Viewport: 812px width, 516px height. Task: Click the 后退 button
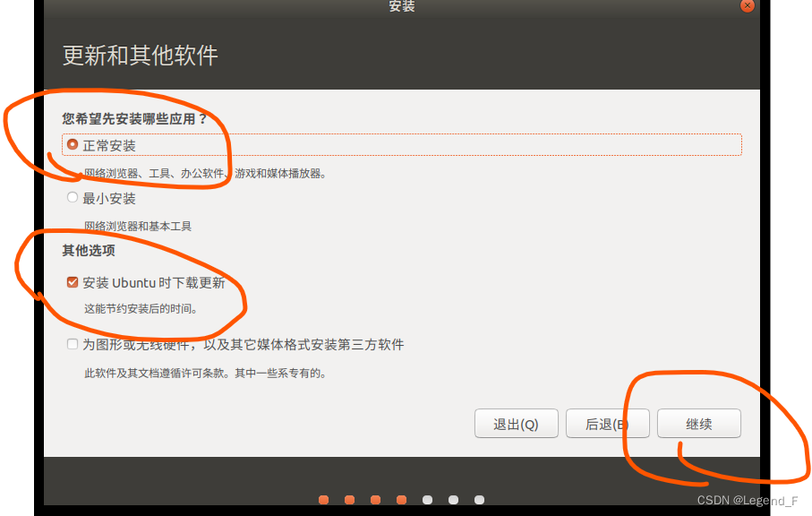coord(608,424)
